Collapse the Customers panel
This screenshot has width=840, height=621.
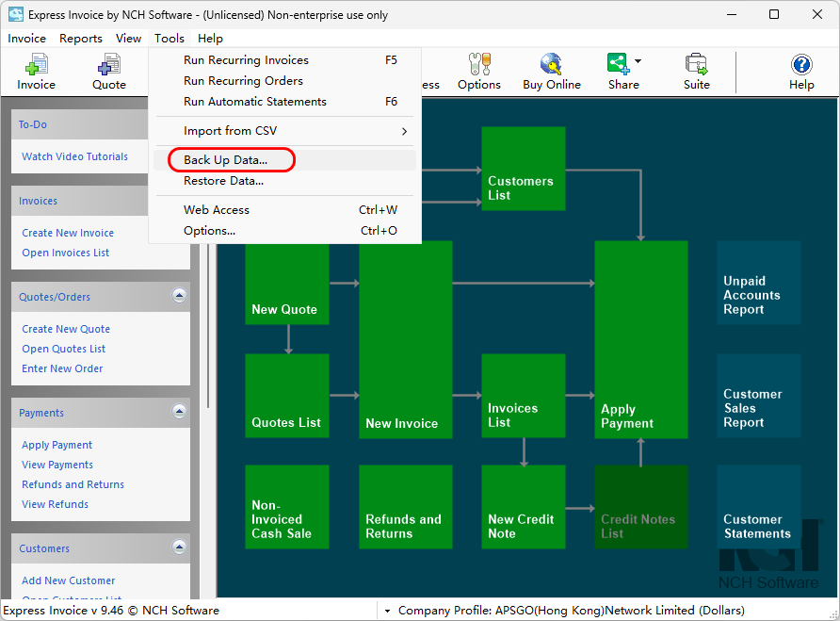pos(179,547)
